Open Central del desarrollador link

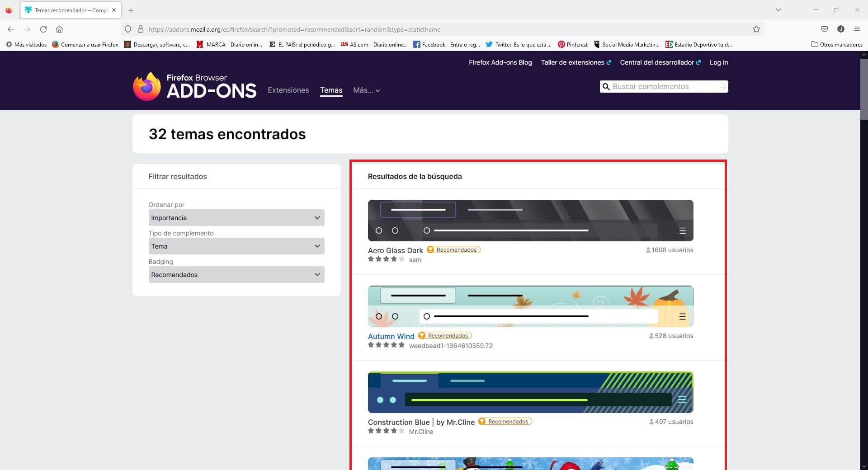click(660, 62)
